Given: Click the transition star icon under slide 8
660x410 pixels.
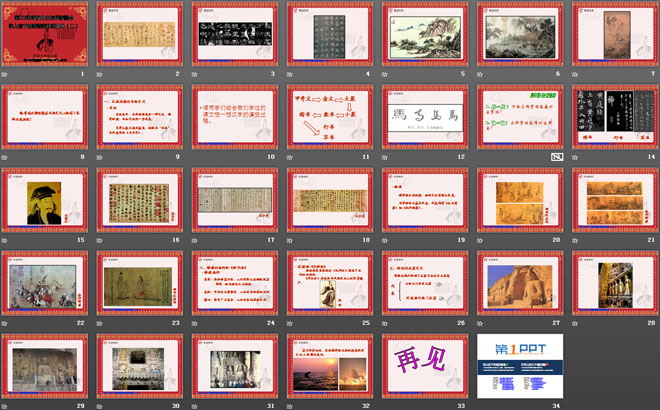Looking at the screenshot, I should click(4, 157).
